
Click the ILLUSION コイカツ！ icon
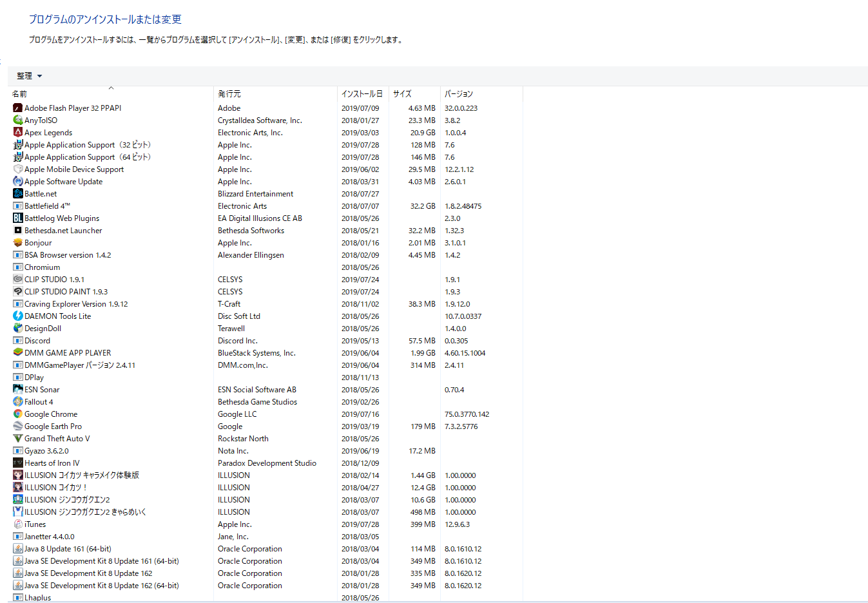click(x=18, y=488)
